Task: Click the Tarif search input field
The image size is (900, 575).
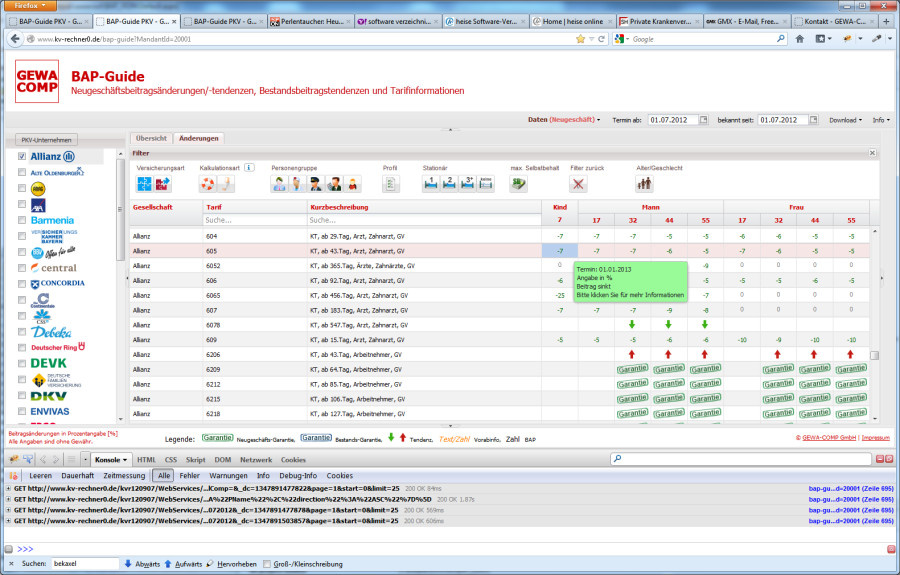Action: [x=252, y=220]
